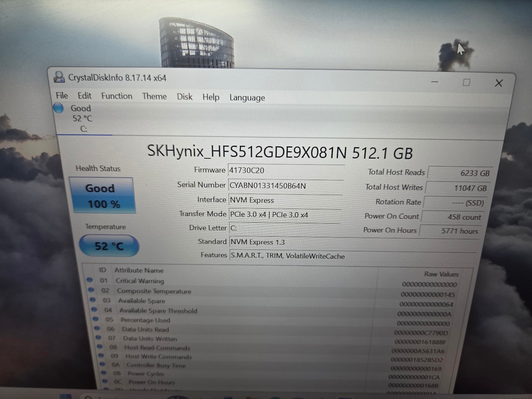Click the raw value 00000000000145
532x399 pixels.
pyautogui.click(x=428, y=295)
